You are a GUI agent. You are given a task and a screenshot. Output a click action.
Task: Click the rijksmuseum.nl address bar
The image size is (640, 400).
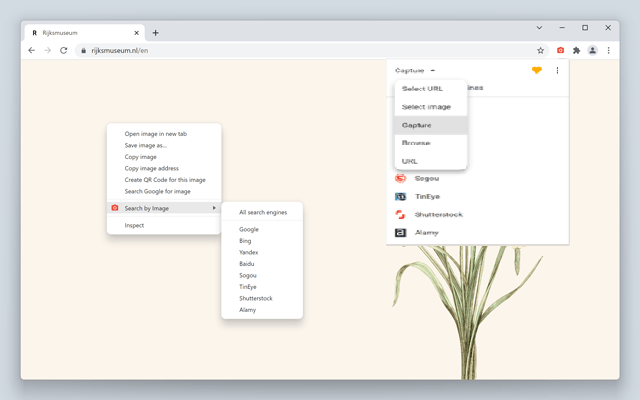click(x=300, y=50)
